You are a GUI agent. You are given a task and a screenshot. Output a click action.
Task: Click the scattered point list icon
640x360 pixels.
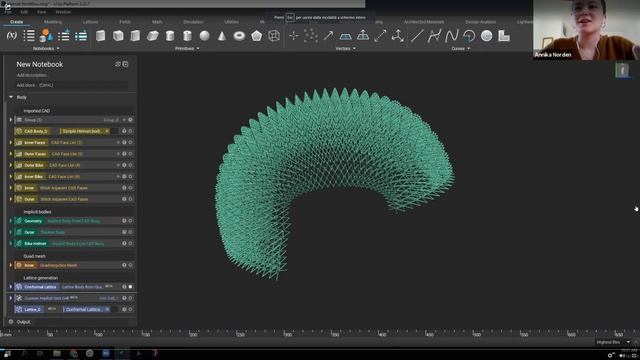point(311,36)
